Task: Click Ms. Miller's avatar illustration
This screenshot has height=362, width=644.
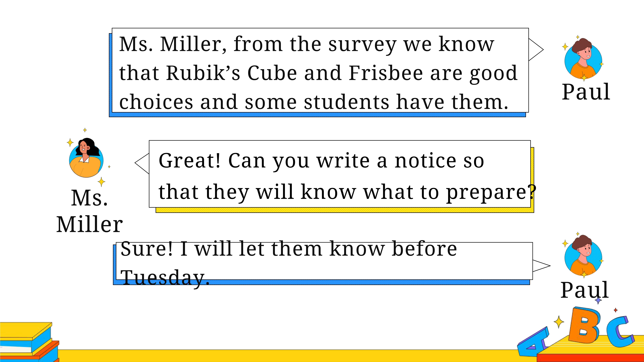Action: coord(86,157)
